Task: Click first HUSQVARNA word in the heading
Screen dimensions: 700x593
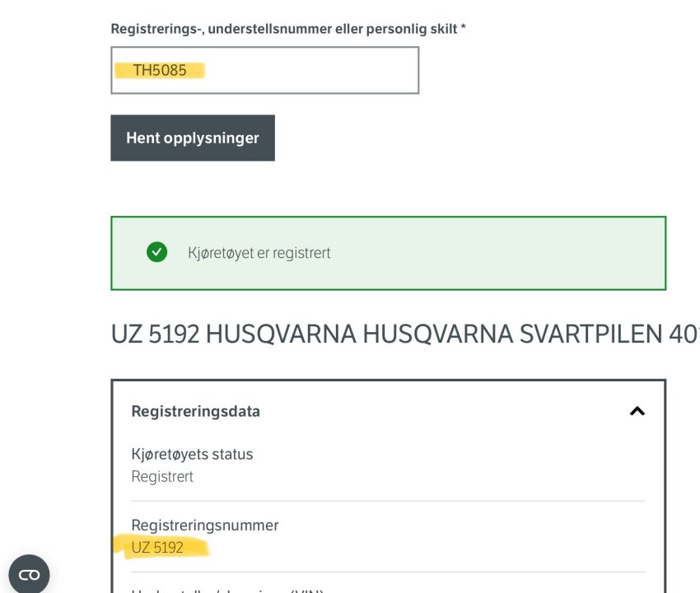Action: [280, 334]
